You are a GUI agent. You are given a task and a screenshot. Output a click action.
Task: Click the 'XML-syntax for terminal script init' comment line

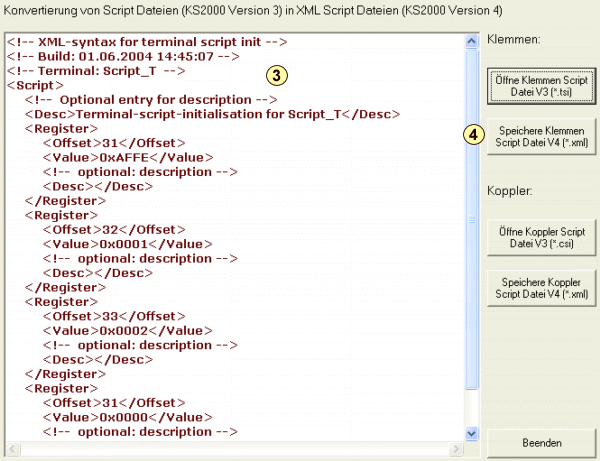(147, 42)
